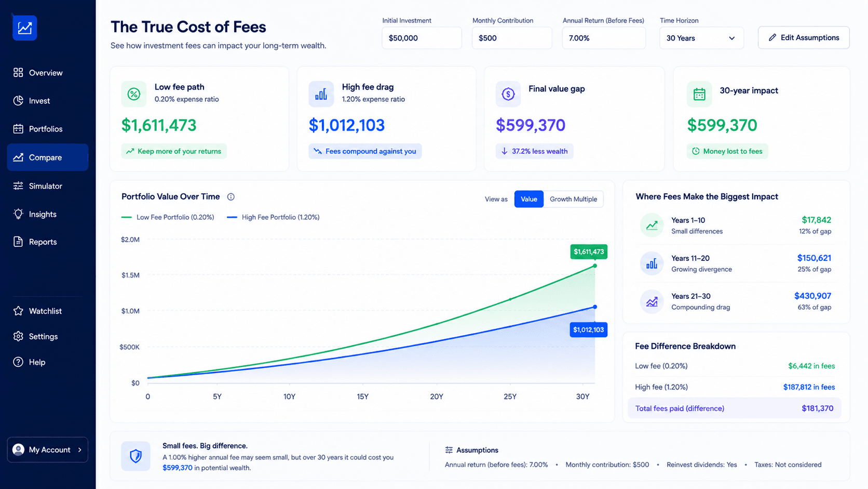This screenshot has width=868, height=489.
Task: Click the Help question mark icon
Action: pyautogui.click(x=18, y=362)
